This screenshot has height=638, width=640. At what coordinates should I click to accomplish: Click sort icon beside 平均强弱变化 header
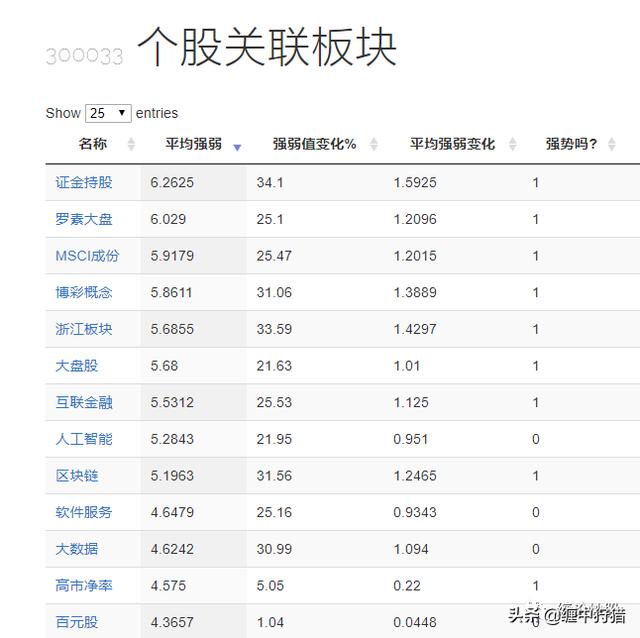tap(512, 145)
